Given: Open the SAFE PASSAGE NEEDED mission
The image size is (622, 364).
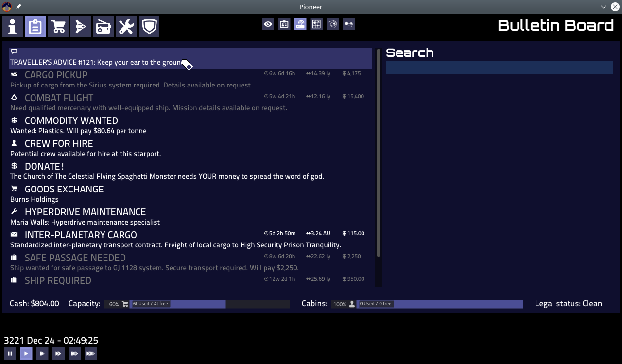Looking at the screenshot, I should pos(190,262).
